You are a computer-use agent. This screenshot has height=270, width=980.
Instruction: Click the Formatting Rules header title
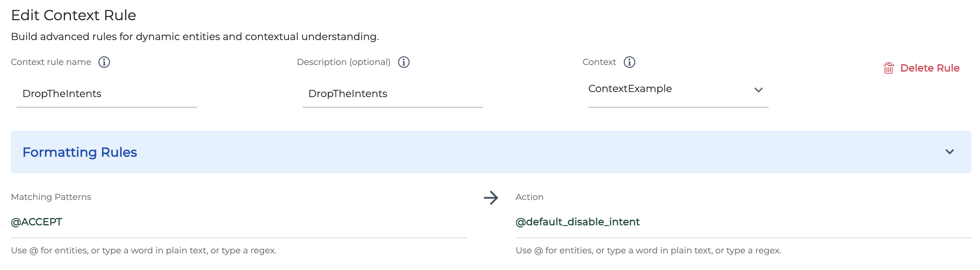[80, 152]
